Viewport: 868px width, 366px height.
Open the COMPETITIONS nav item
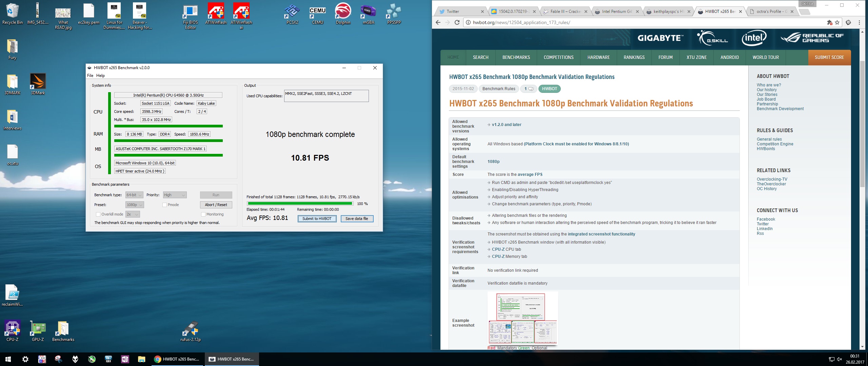[558, 57]
